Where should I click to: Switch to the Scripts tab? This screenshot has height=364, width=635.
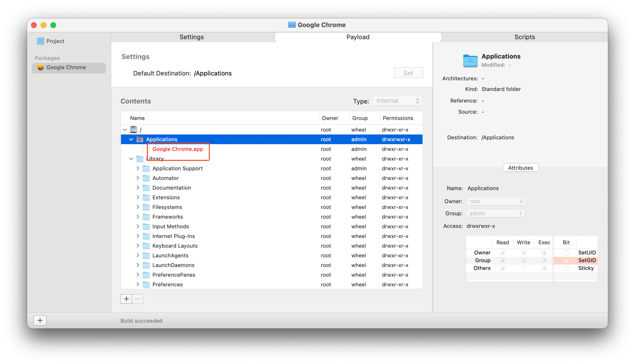coord(524,37)
